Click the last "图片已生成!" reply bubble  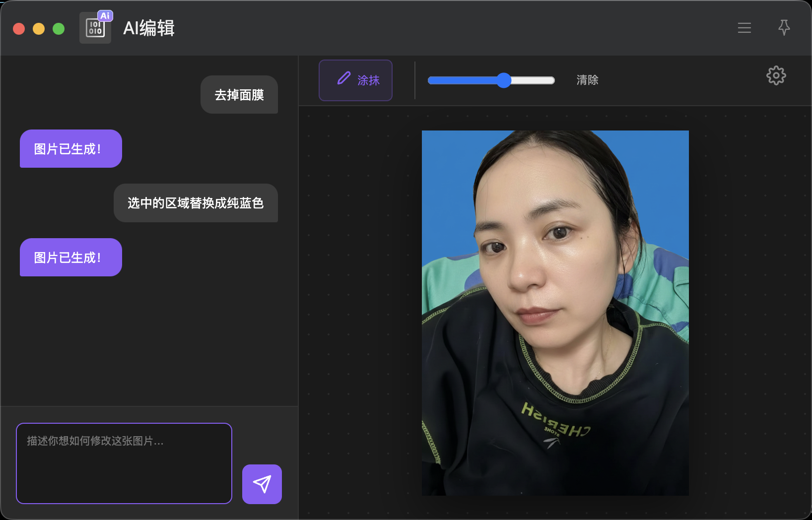(x=70, y=258)
